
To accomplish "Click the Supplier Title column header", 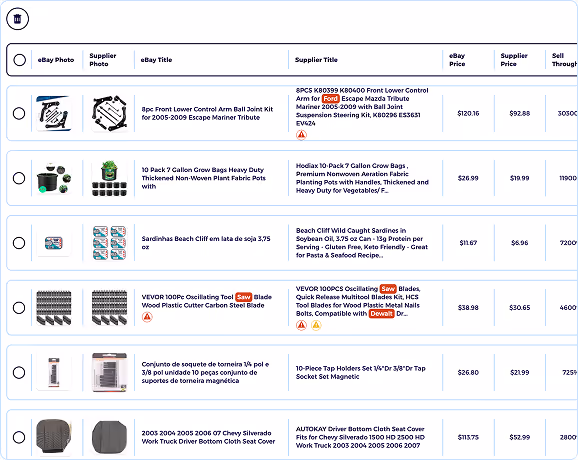I will [x=316, y=60].
